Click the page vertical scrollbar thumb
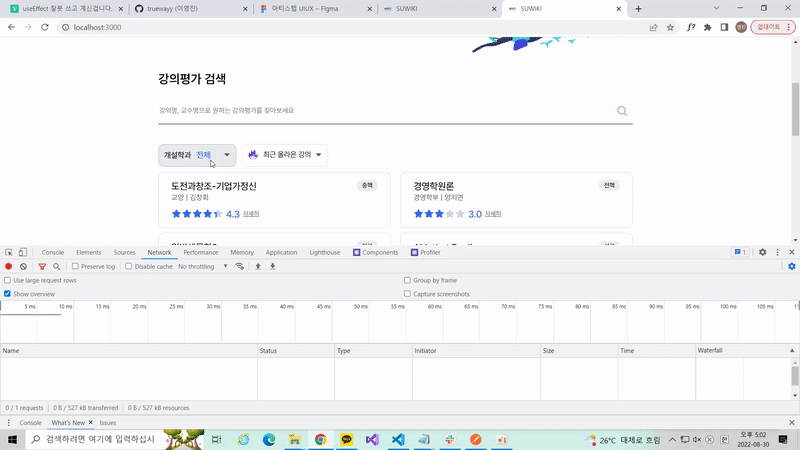Image resolution: width=800 pixels, height=450 pixels. coord(795,109)
